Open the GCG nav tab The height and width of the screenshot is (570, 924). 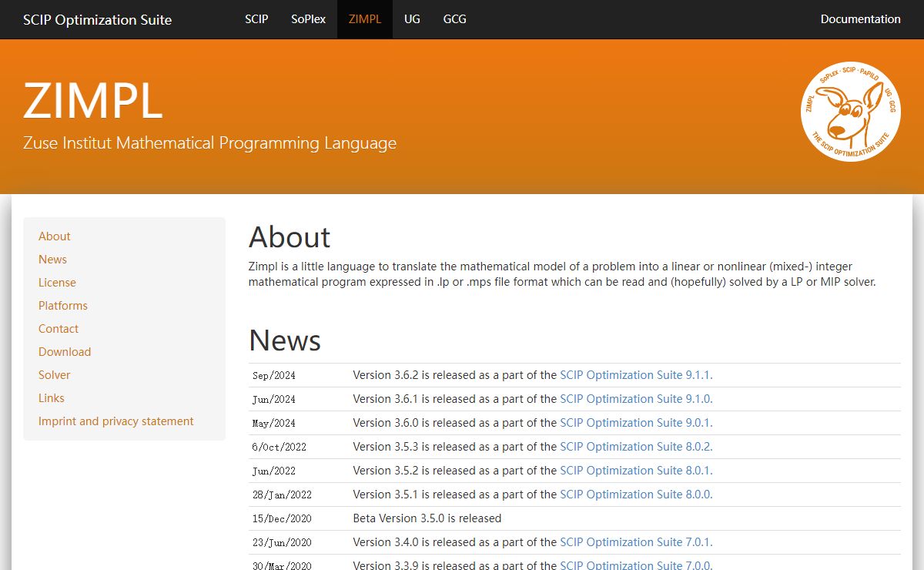[455, 19]
